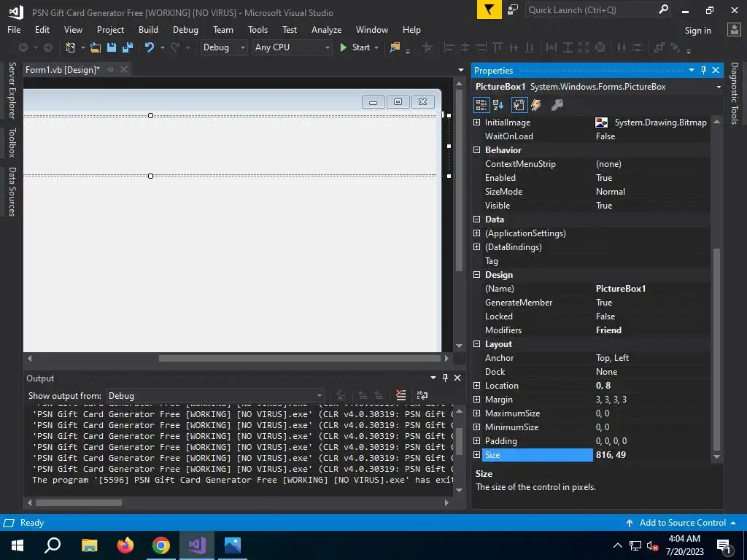Click the Open File folder icon
Image resolution: width=747 pixels, height=560 pixels.
(x=96, y=47)
